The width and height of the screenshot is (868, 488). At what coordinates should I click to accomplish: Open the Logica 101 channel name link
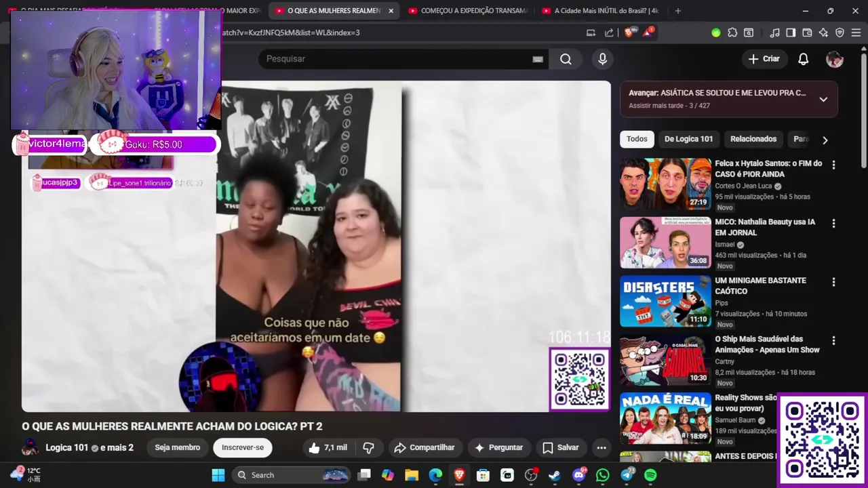pos(67,447)
